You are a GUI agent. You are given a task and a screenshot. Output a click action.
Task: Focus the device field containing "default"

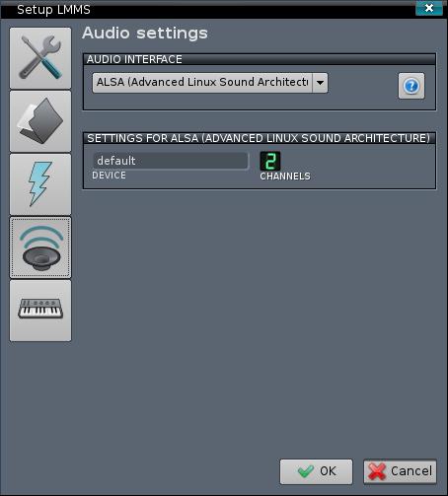point(171,161)
